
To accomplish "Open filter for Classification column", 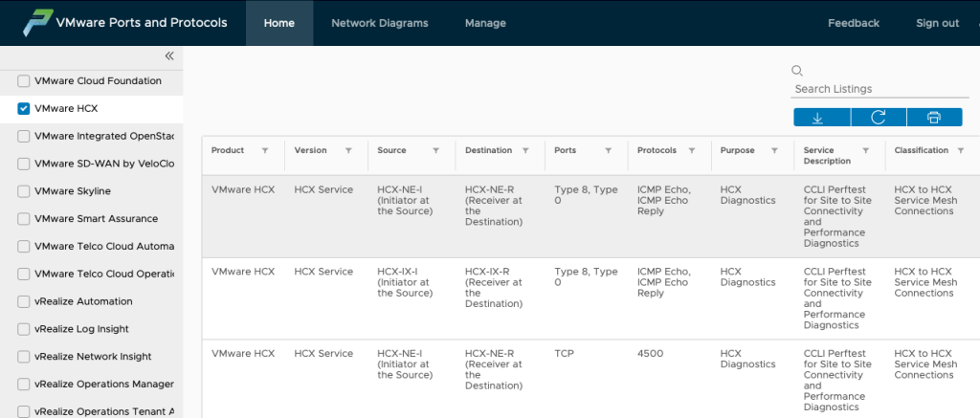I will tap(960, 150).
